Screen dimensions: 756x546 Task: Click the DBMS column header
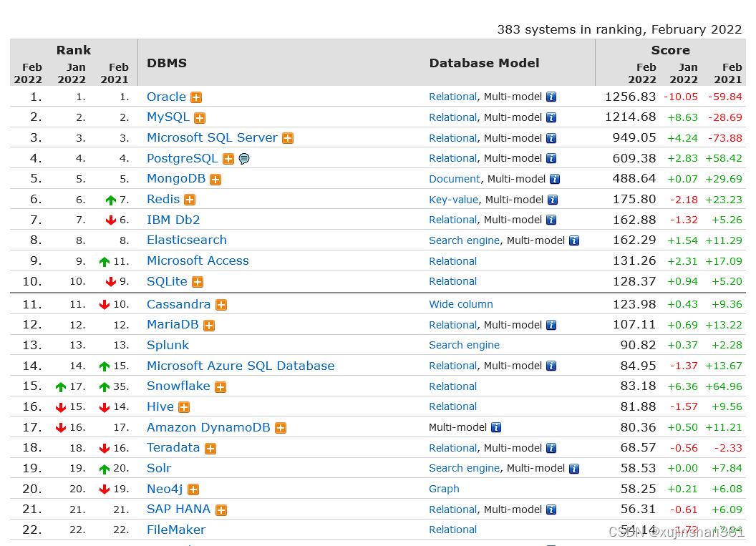[167, 63]
